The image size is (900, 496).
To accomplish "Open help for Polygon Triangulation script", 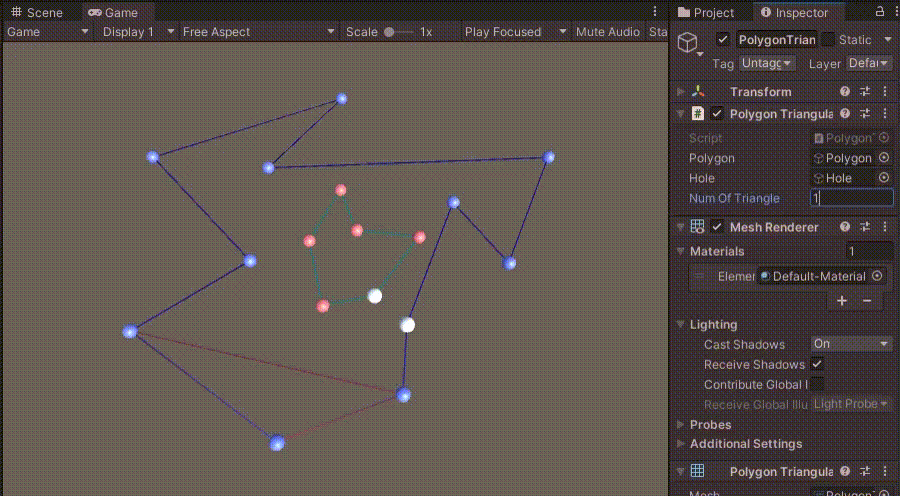I will [x=845, y=114].
